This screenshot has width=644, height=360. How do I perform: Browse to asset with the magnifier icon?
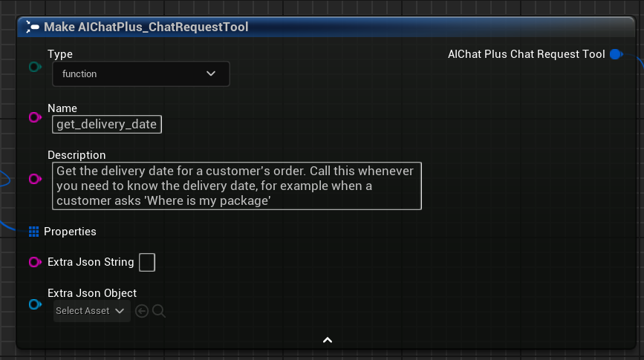(x=158, y=311)
